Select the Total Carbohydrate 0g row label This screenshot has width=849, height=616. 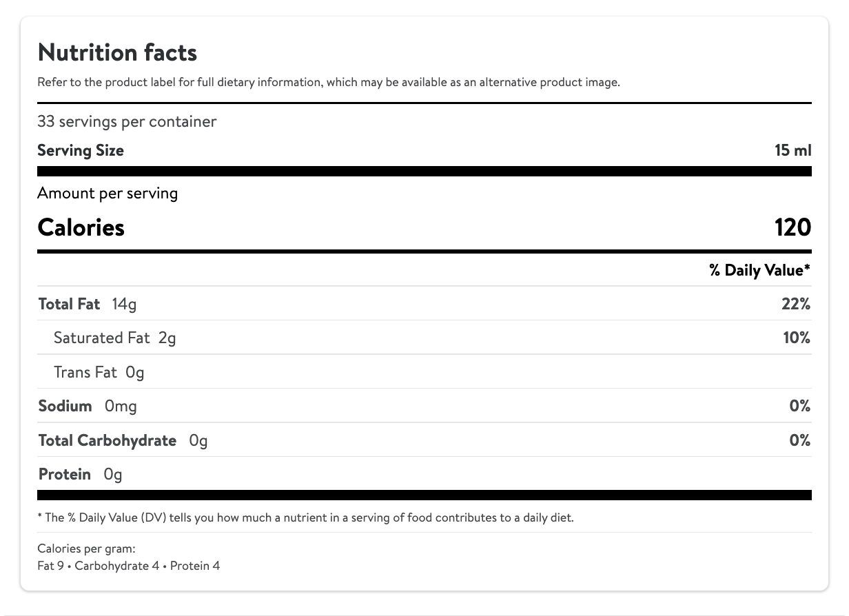[123, 440]
